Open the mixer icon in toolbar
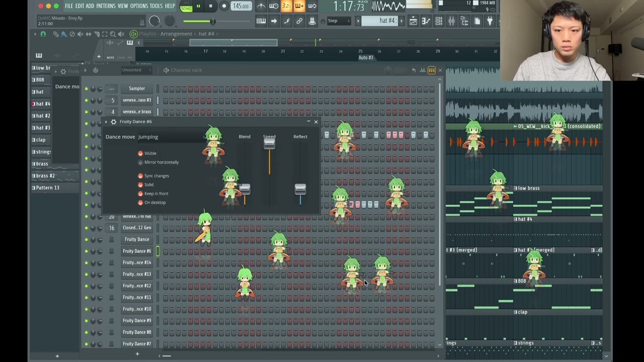 [x=451, y=21]
